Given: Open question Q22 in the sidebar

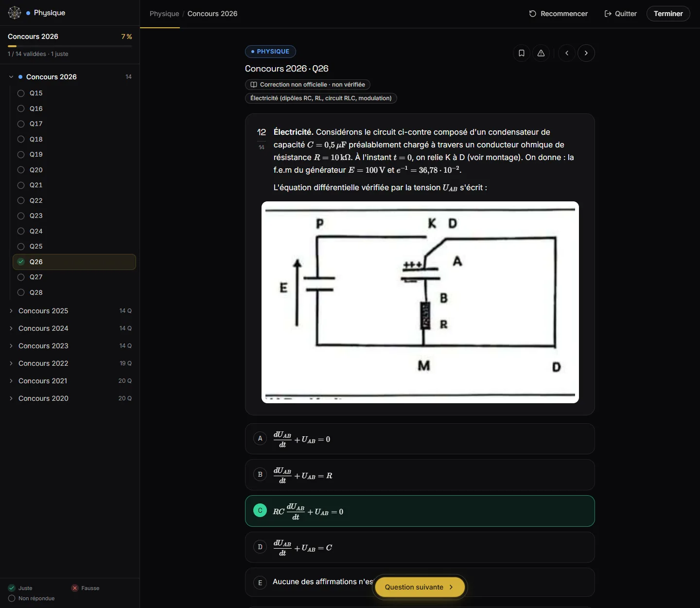Looking at the screenshot, I should tap(74, 200).
